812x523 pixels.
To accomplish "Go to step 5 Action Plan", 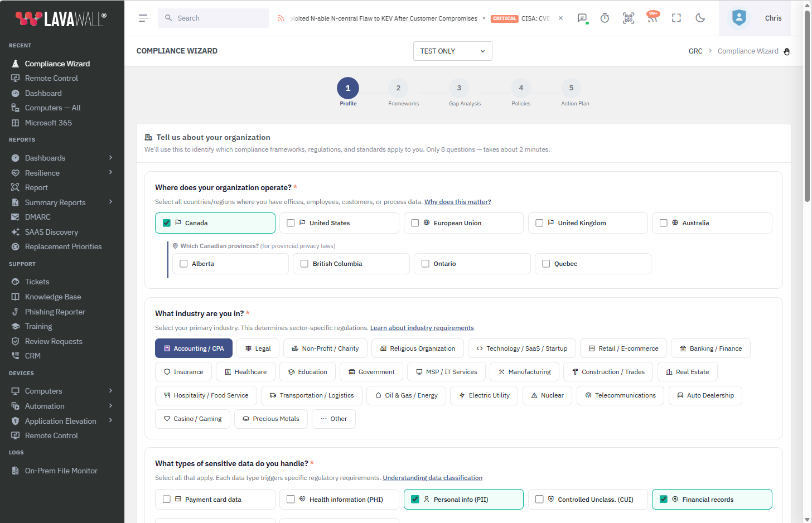I will 571,88.
